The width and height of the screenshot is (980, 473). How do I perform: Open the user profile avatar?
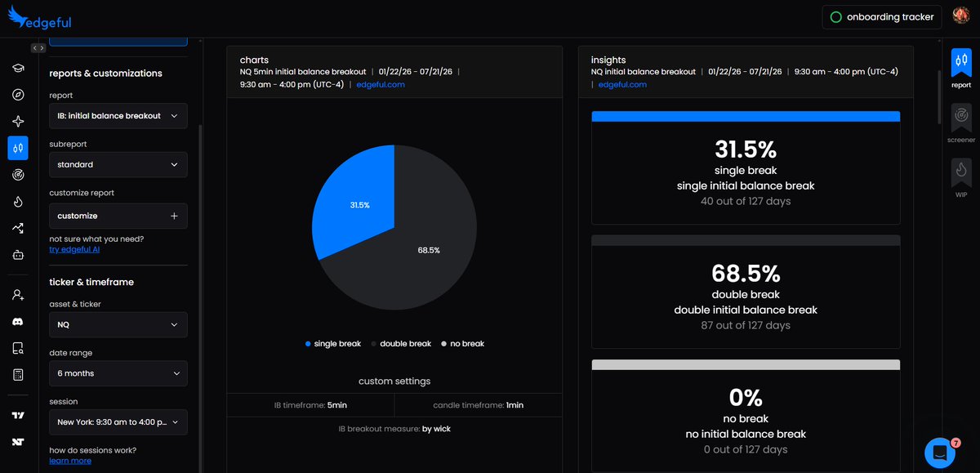[961, 16]
